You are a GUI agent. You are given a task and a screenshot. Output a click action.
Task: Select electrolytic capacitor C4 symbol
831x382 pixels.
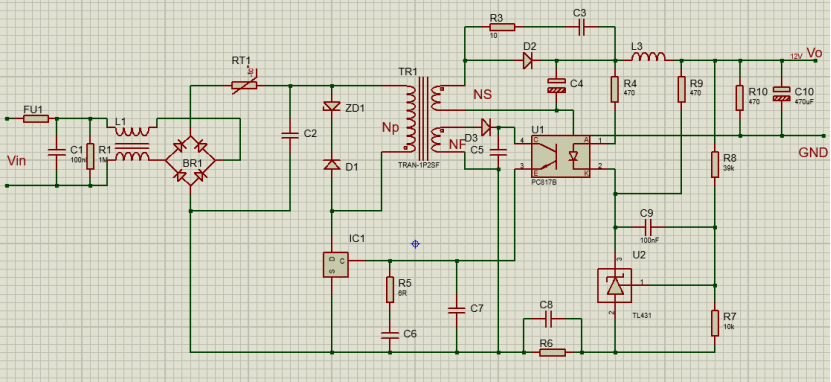click(556, 85)
